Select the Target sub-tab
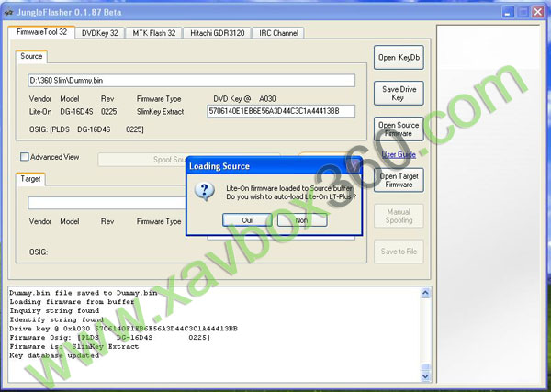 pos(30,179)
